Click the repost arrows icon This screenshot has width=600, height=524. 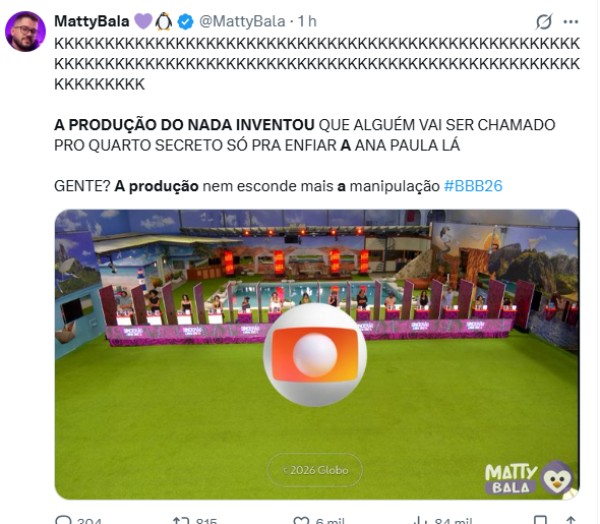pos(181,521)
